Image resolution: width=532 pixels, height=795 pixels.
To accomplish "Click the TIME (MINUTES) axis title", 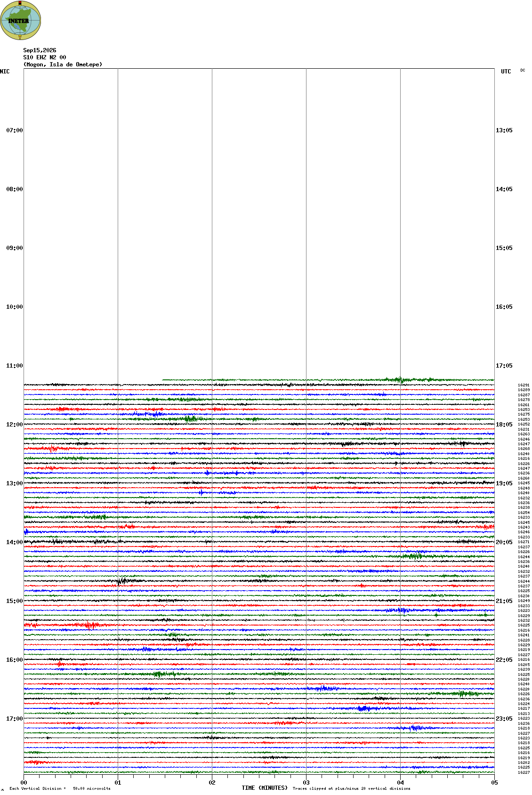I will click(265, 788).
